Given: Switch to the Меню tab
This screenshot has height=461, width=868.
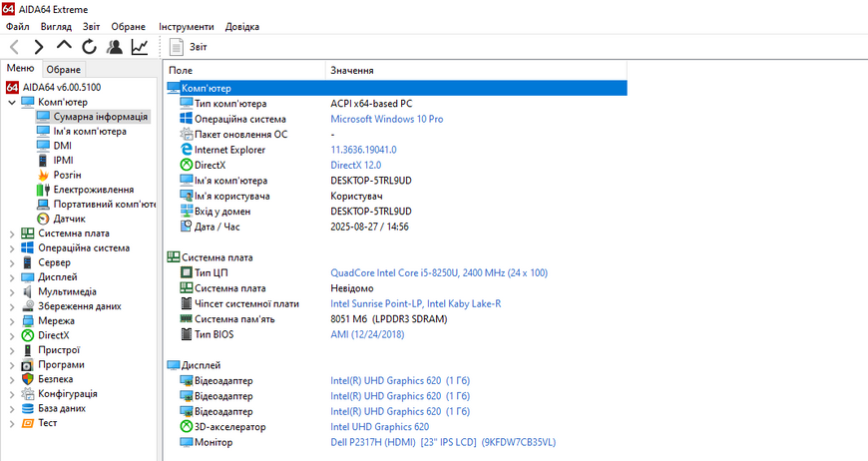Looking at the screenshot, I should click(x=21, y=68).
